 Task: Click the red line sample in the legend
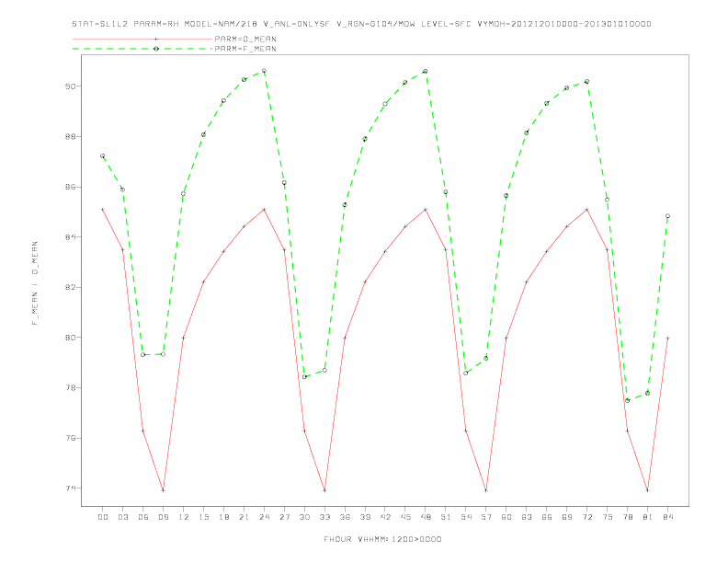tap(142, 39)
